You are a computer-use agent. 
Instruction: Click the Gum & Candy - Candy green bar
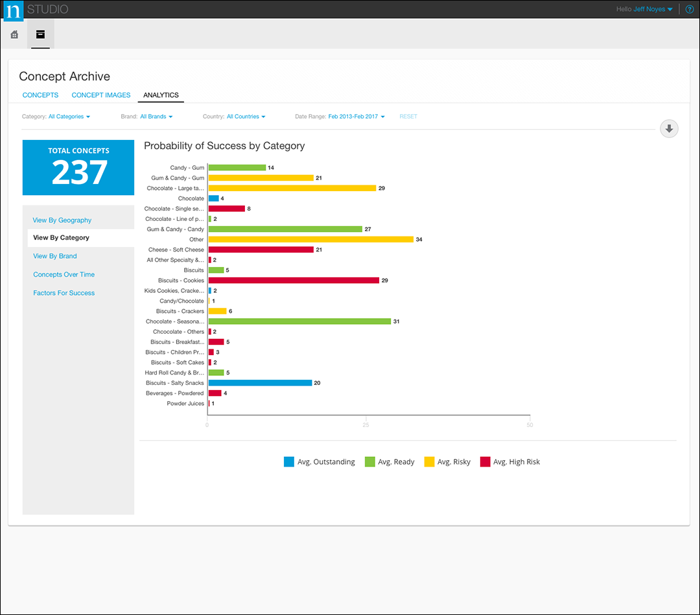click(x=285, y=229)
